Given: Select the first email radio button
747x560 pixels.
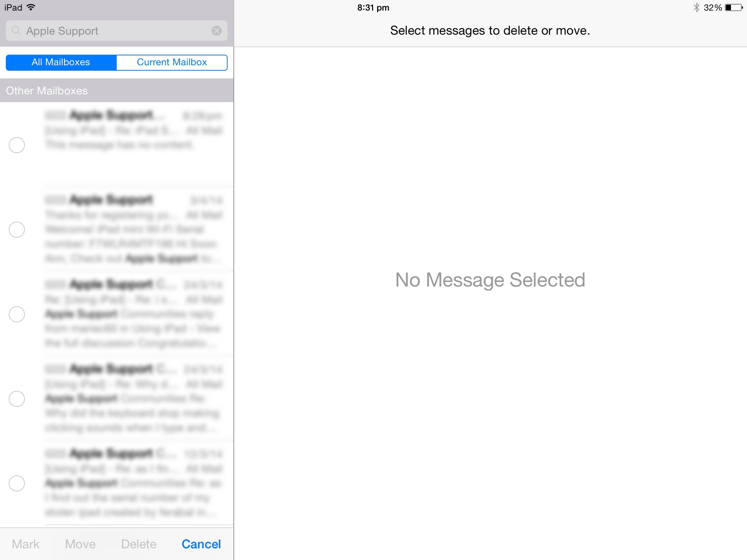Looking at the screenshot, I should [16, 145].
